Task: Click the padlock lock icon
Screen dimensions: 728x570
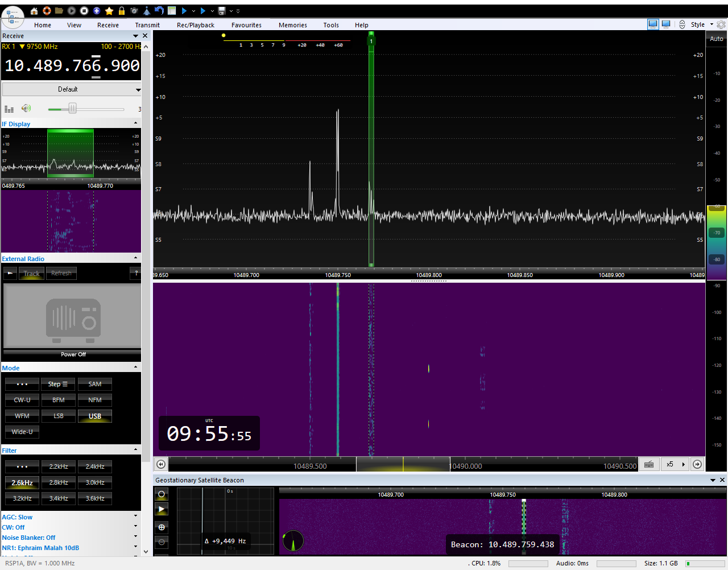Action: point(122,11)
